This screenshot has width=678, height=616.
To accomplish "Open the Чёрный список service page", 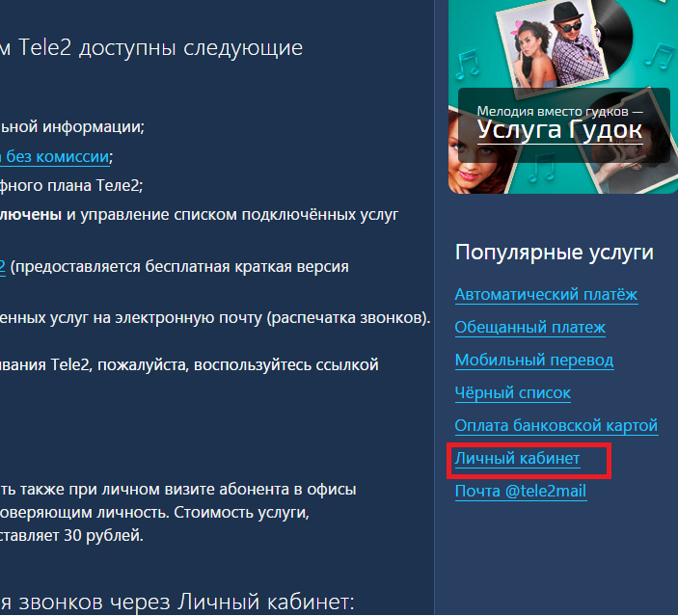I will point(512,393).
